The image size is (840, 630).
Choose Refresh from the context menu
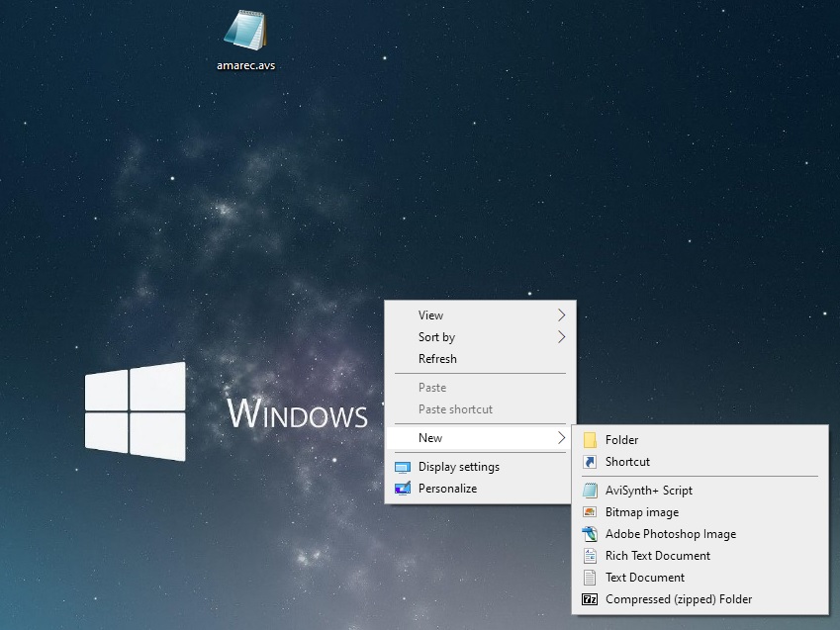tap(480, 359)
